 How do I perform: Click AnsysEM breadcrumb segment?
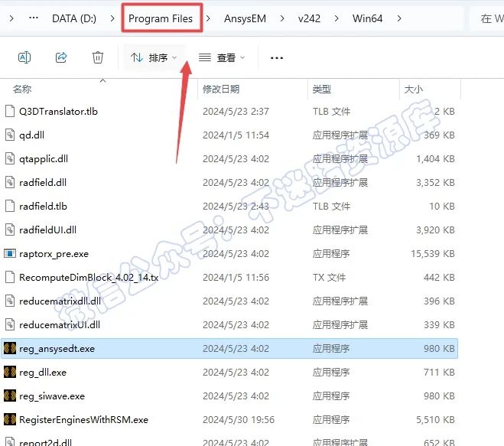[245, 18]
